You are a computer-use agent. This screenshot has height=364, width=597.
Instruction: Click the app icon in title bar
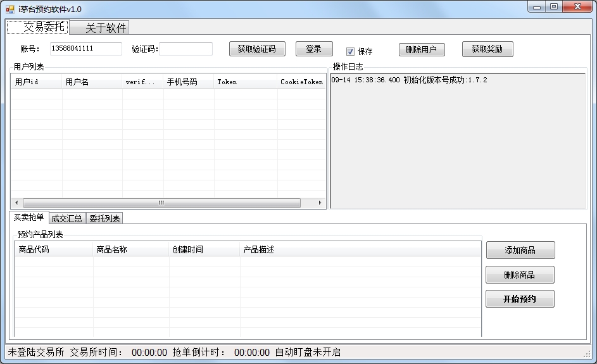pyautogui.click(x=10, y=9)
